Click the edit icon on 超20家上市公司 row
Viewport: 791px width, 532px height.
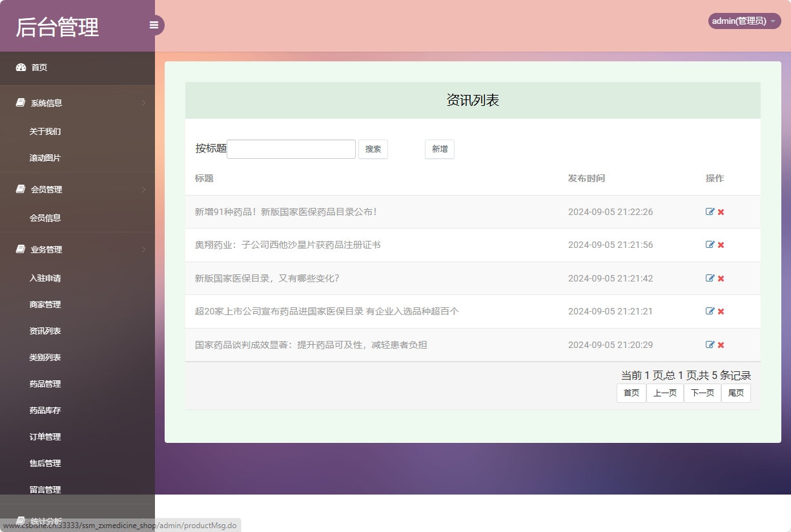(x=710, y=311)
